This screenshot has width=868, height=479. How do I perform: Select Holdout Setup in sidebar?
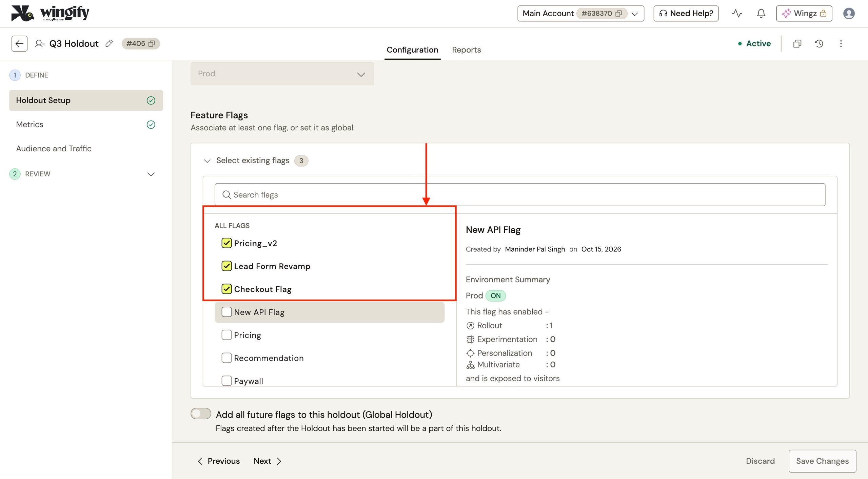[x=86, y=100]
